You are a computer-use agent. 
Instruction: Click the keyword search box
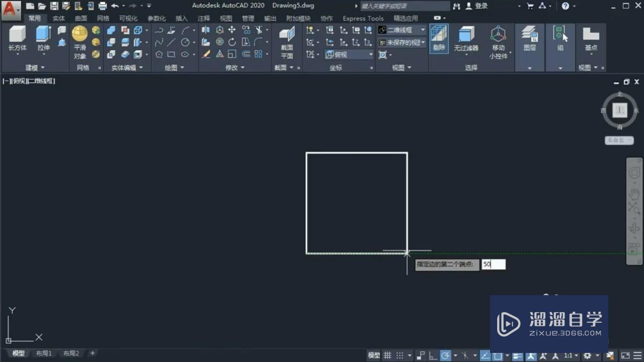(405, 6)
